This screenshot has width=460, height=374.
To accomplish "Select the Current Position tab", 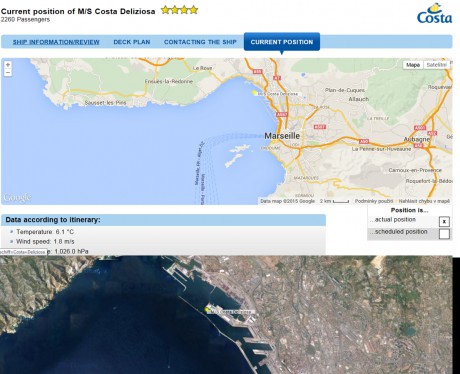I will (282, 42).
